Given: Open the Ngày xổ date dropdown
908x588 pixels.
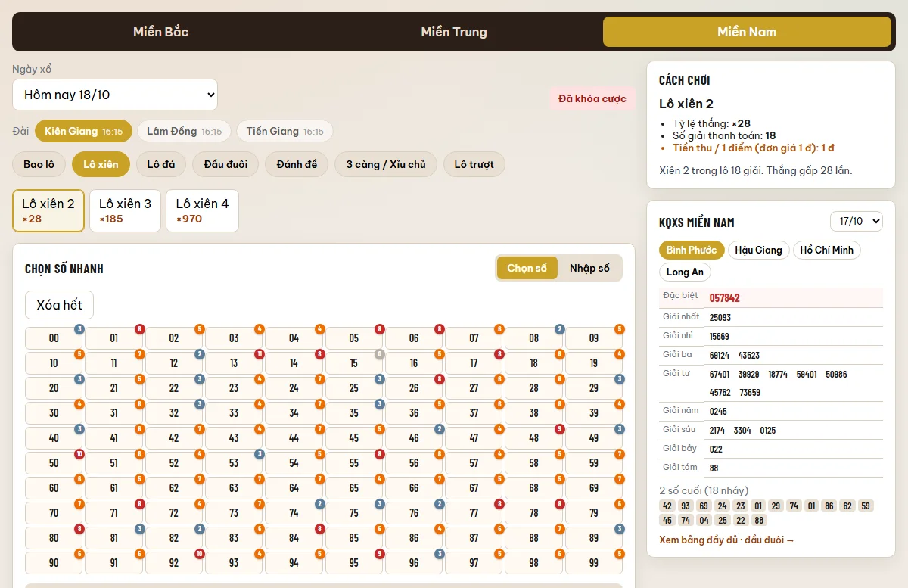Looking at the screenshot, I should click(x=115, y=95).
